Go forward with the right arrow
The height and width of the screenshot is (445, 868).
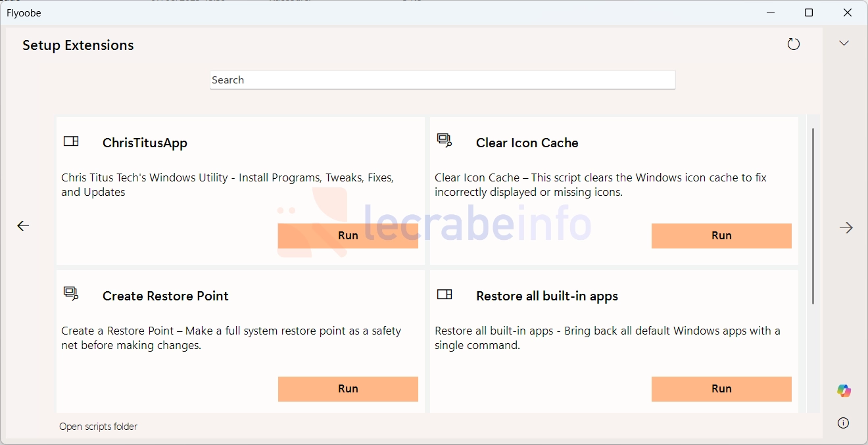pos(846,227)
